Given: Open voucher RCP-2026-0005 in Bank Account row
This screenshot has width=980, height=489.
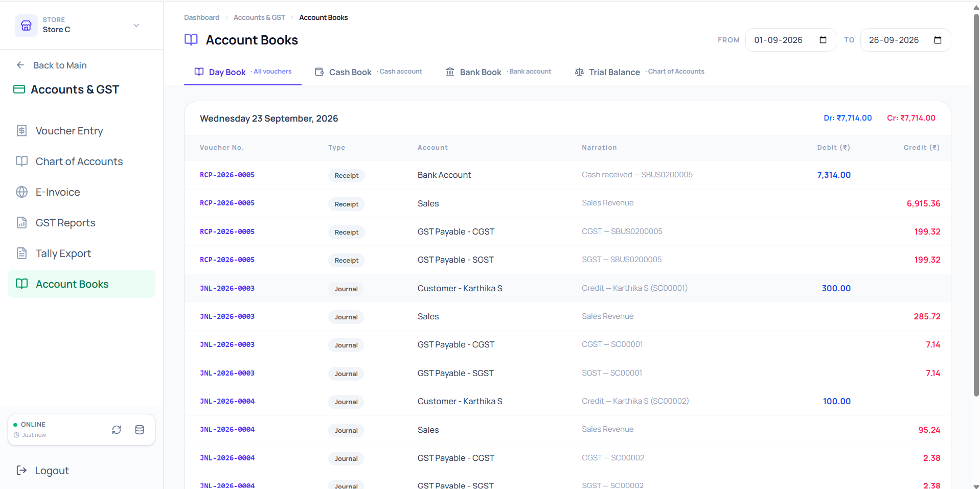Looking at the screenshot, I should pos(227,175).
